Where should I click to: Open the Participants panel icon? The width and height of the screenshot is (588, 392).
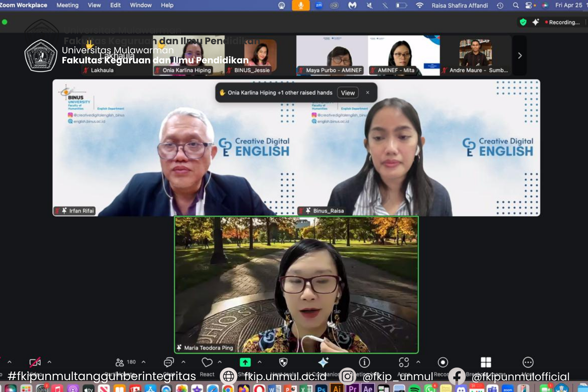pyautogui.click(x=119, y=363)
